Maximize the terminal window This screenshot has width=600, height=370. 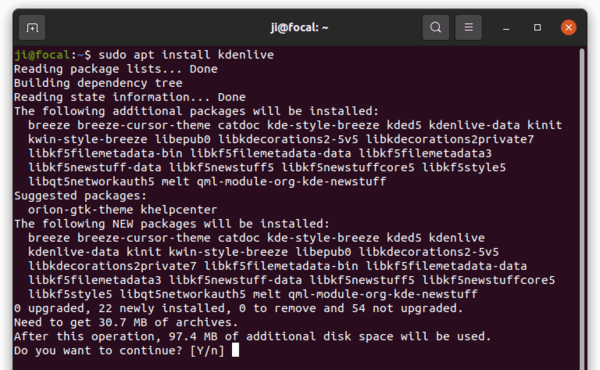pyautogui.click(x=537, y=28)
